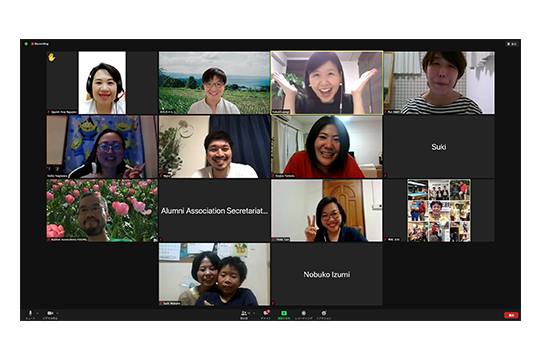Viewport: 540px width, 360px height.
Task: Stop video using the camera icon
Action: pos(50,313)
